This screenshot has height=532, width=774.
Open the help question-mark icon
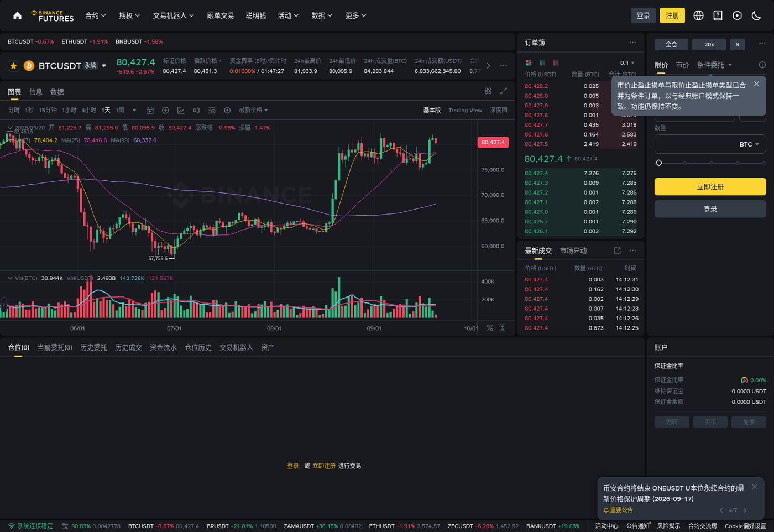[x=718, y=15]
